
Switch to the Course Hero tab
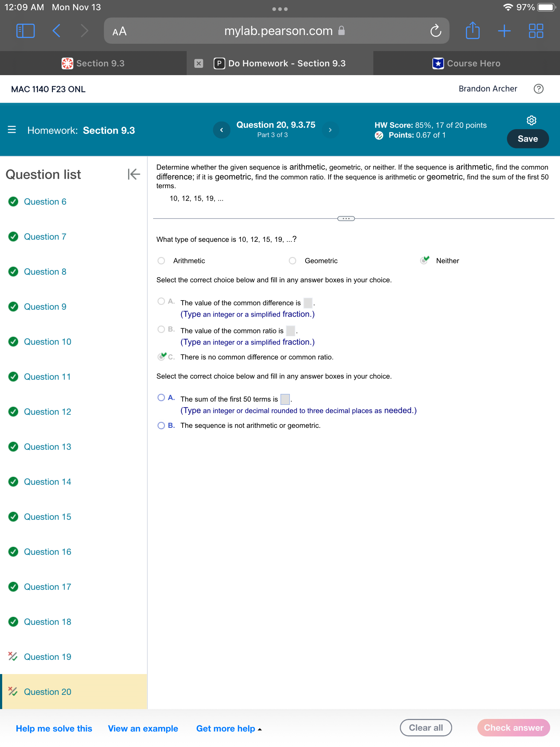click(467, 63)
